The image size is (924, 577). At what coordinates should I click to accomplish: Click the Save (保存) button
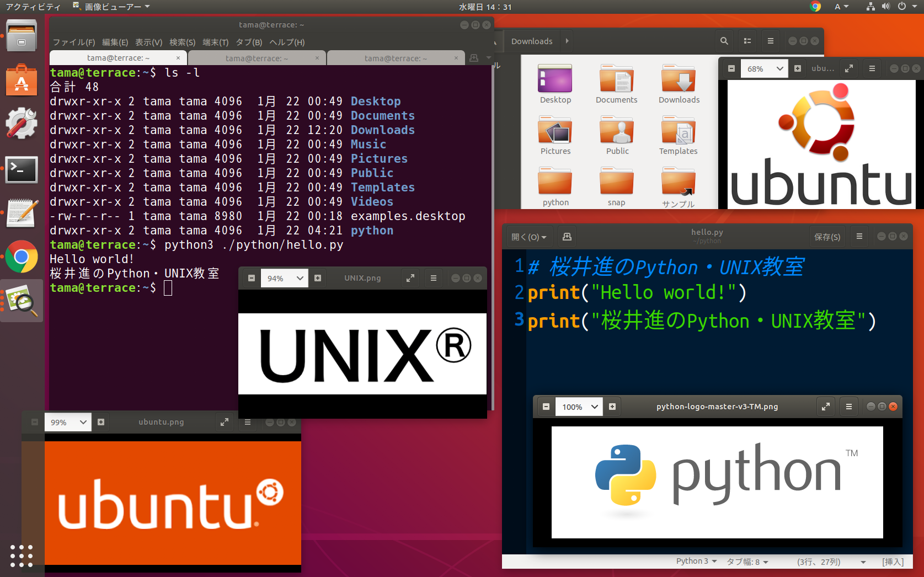pos(827,237)
